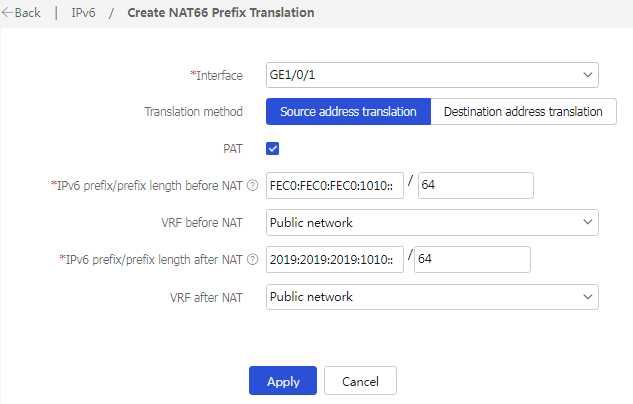Viewport: 633px width, 404px height.
Task: Uncheck the PAT checkbox
Action: (272, 149)
